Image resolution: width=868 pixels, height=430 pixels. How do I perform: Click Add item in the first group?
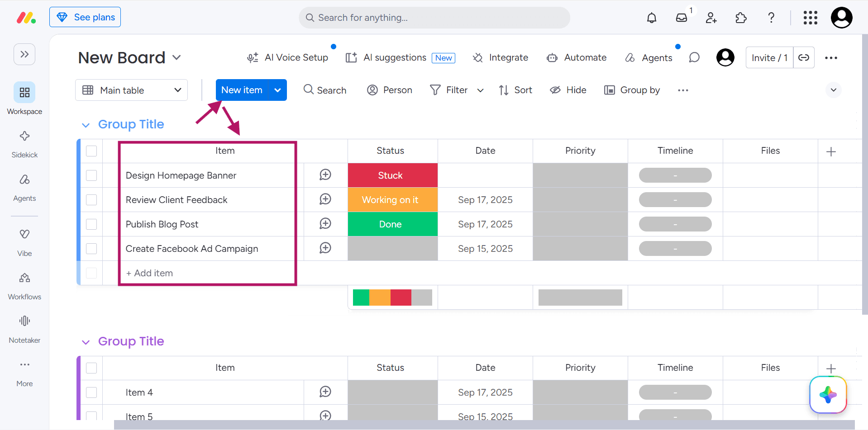tap(149, 273)
